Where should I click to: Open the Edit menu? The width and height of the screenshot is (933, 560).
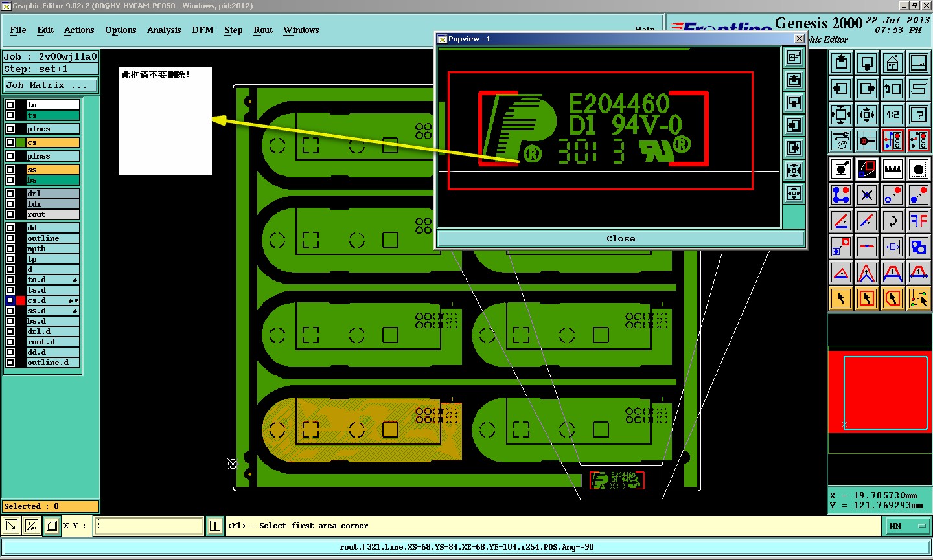pyautogui.click(x=45, y=30)
